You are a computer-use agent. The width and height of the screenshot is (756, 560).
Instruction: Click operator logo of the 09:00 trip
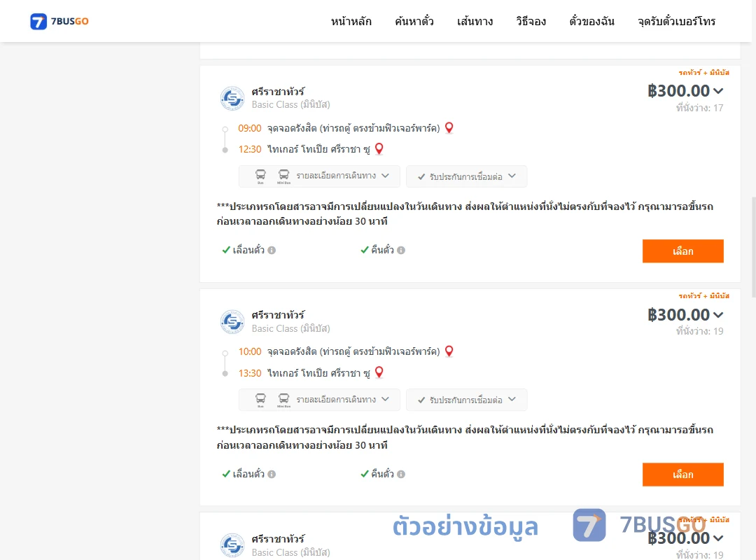pos(232,99)
